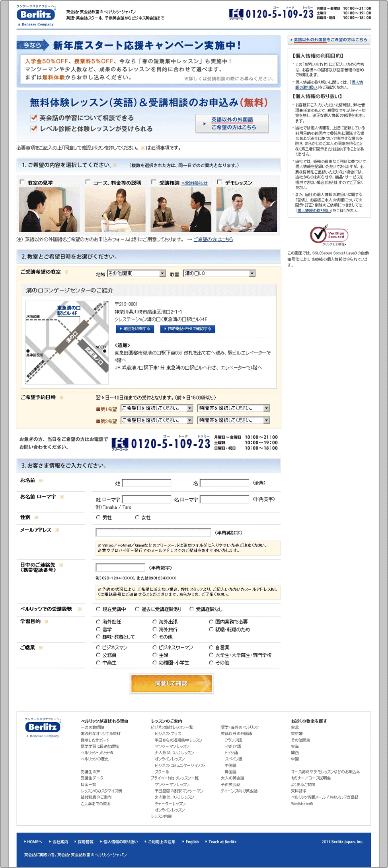This screenshot has height=868, width=388.
Task: Click footer link よくあるご質問
Action: [303, 785]
